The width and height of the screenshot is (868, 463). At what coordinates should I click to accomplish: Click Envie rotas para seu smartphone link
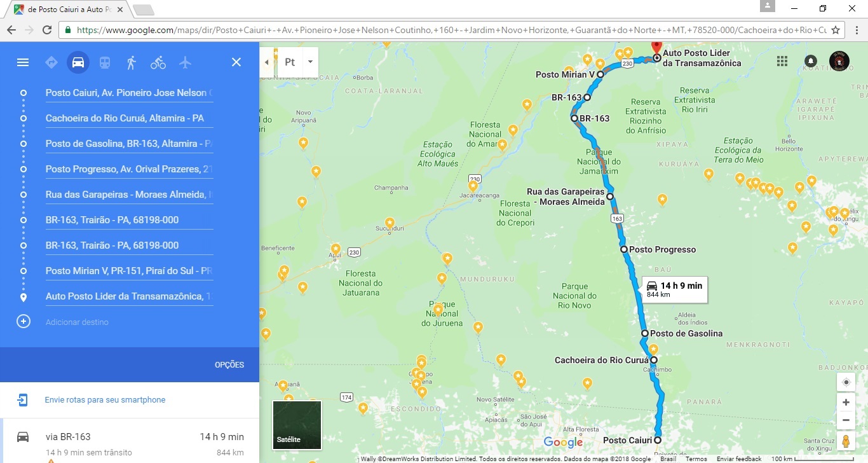coord(105,400)
